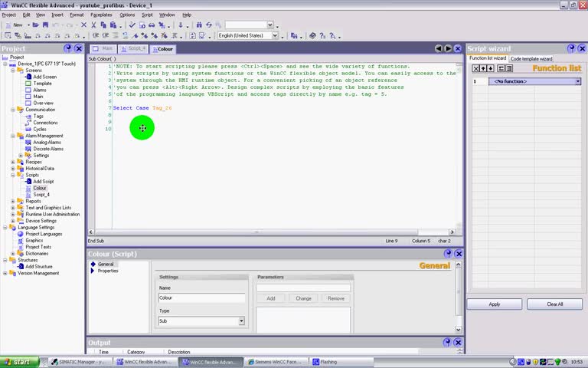The image size is (588, 368).
Task: Switch to SIMATIC Manager taskbar window
Action: pos(80,362)
